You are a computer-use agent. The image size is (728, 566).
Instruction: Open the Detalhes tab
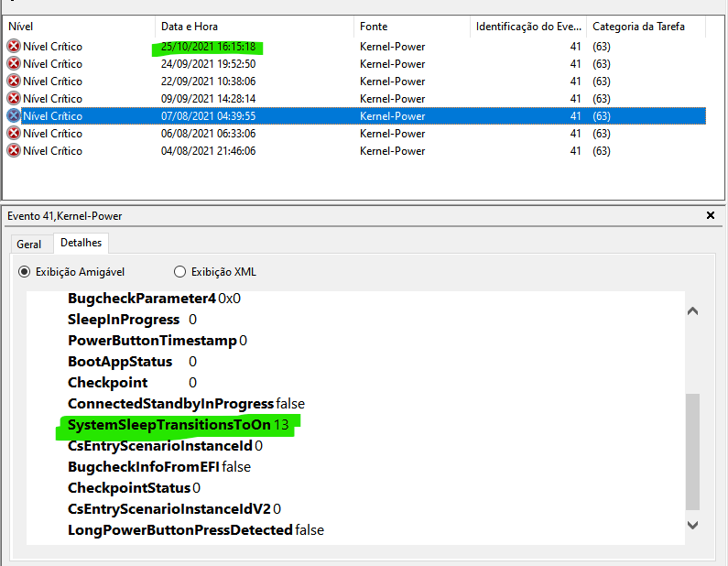[x=81, y=243]
